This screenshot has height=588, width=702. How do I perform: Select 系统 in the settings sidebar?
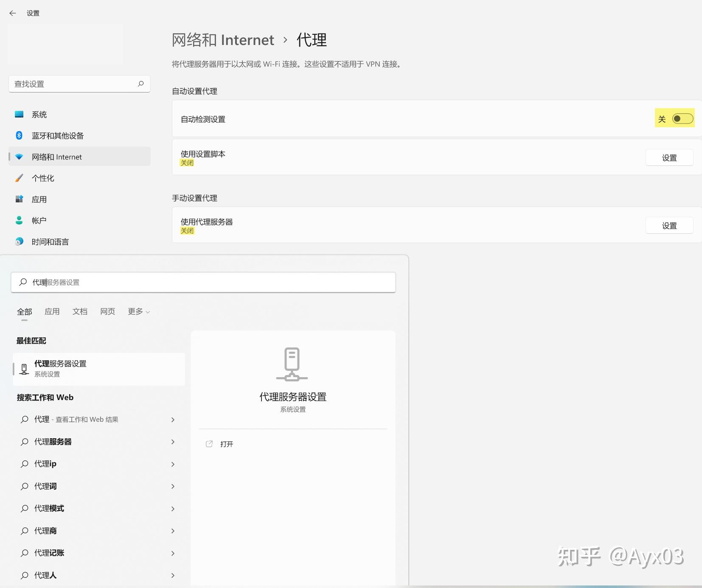click(39, 114)
